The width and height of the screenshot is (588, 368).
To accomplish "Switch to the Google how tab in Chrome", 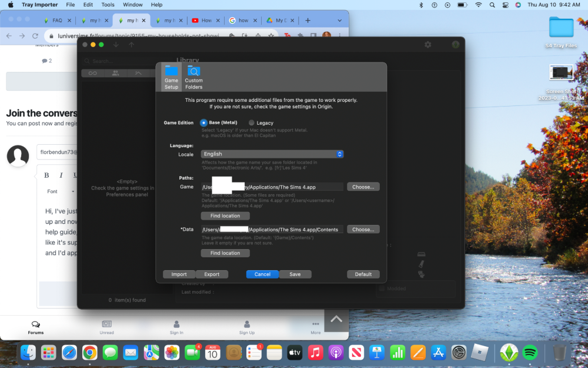I will (243, 20).
